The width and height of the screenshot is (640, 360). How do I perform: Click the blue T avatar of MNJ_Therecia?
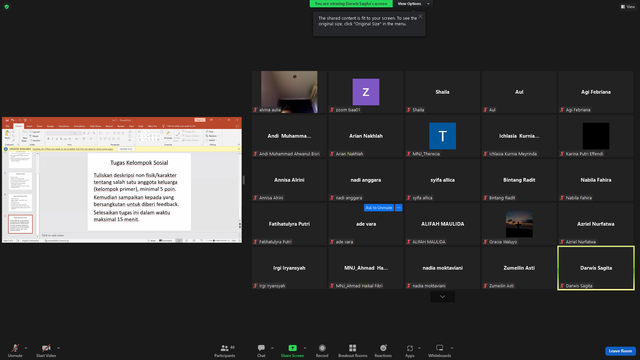(442, 136)
